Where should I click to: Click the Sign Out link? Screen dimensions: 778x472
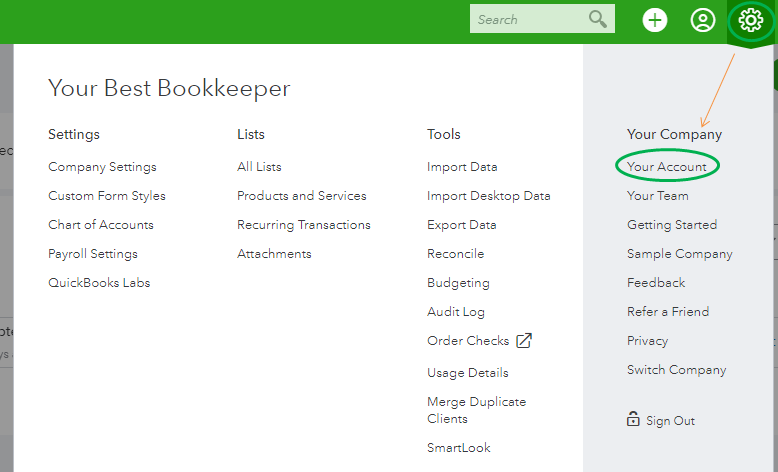[670, 421]
